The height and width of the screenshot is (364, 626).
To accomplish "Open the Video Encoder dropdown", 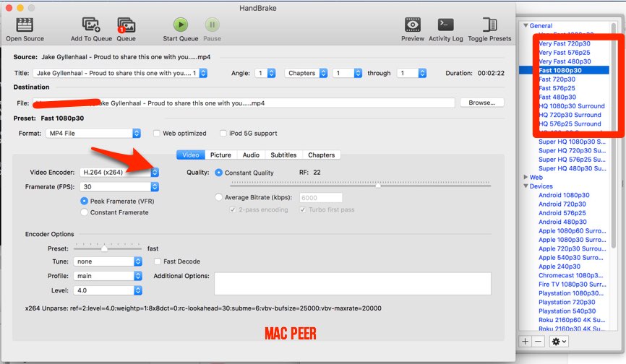I will [155, 173].
